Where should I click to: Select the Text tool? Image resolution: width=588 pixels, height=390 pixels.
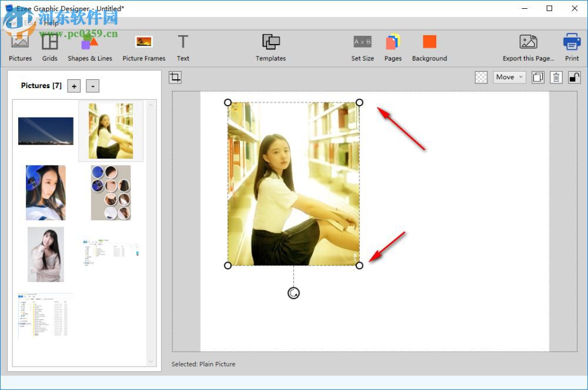183,46
